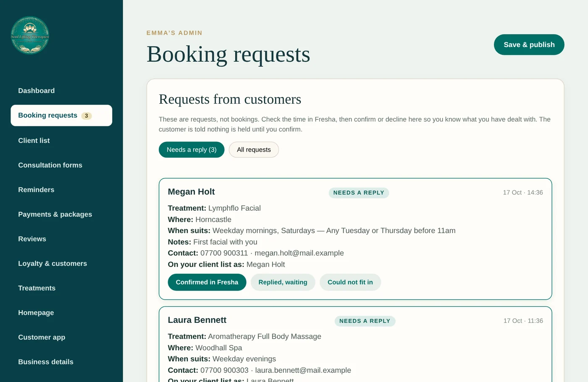Viewport: 588px width, 382px height.
Task: Click the Booking requests page title
Action: (228, 54)
